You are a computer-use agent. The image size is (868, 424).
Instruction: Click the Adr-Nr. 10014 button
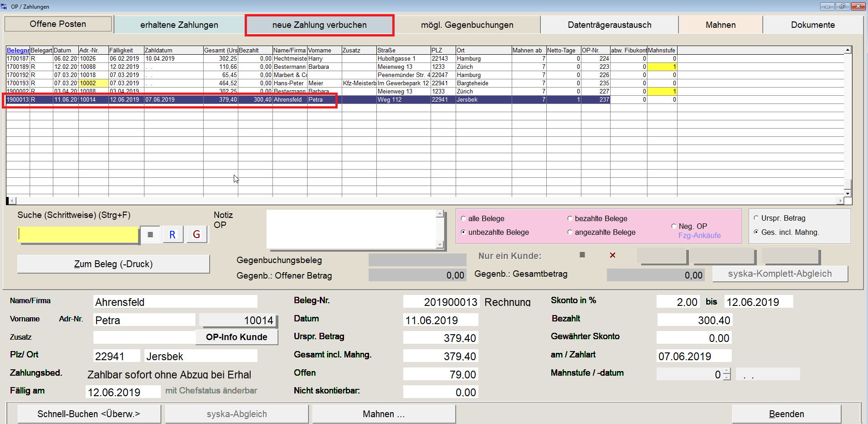[238, 321]
